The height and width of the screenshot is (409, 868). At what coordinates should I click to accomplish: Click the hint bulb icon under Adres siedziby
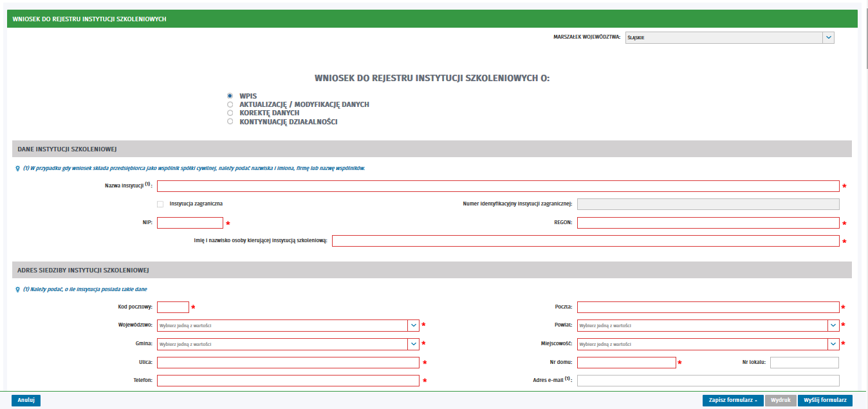pyautogui.click(x=17, y=289)
